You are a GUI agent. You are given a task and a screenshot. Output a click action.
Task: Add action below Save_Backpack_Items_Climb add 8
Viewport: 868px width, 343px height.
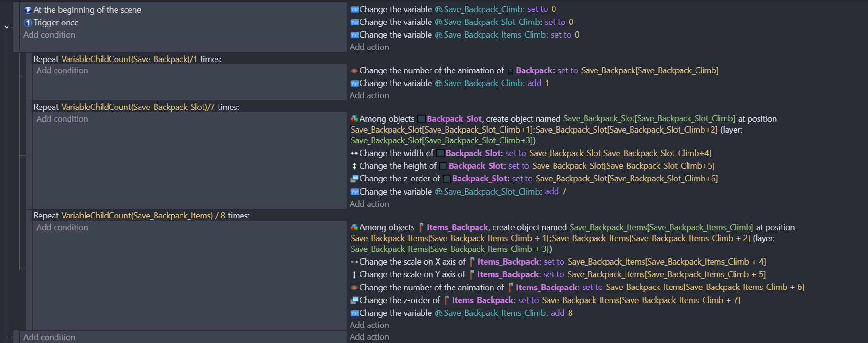pos(369,325)
